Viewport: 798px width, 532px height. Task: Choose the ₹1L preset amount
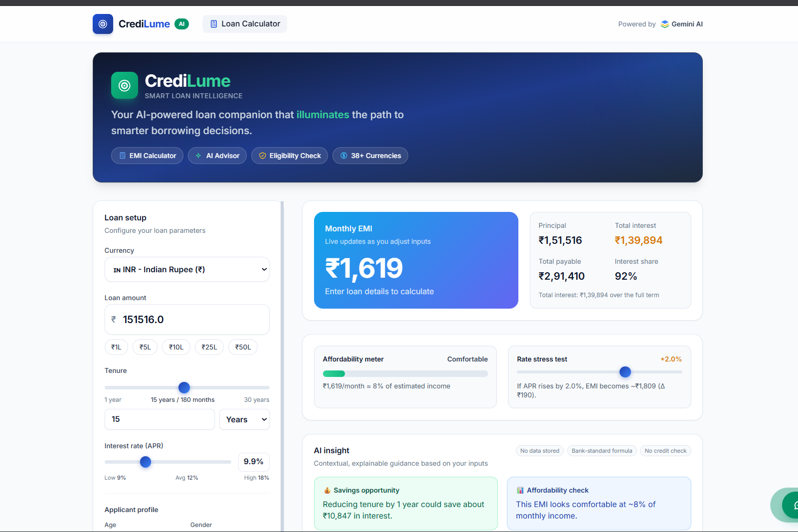116,347
